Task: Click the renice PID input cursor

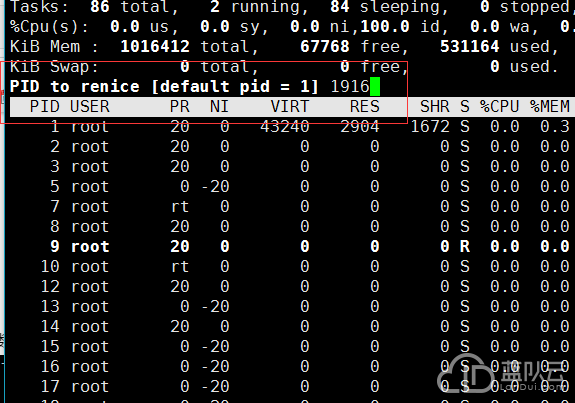Action: (375, 87)
